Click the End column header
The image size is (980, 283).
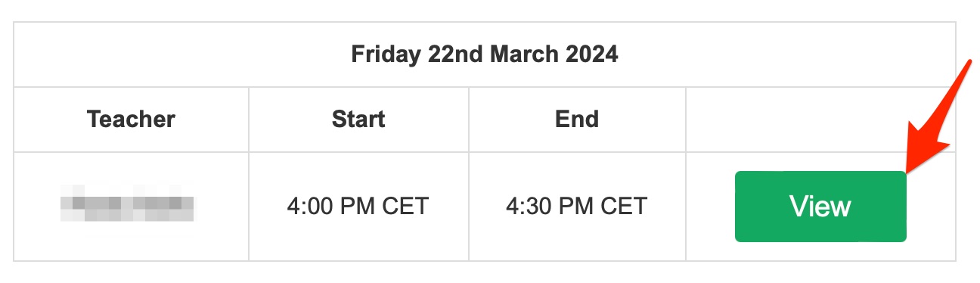[x=577, y=119]
